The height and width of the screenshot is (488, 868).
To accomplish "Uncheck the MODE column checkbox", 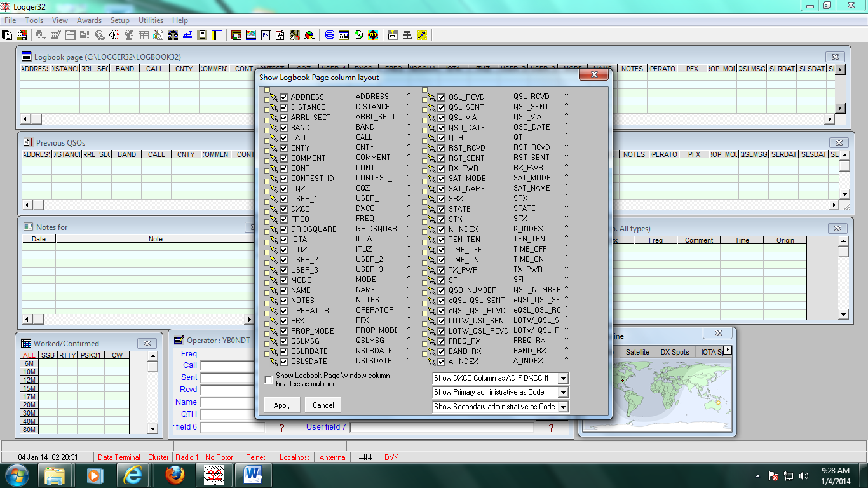I will click(284, 280).
